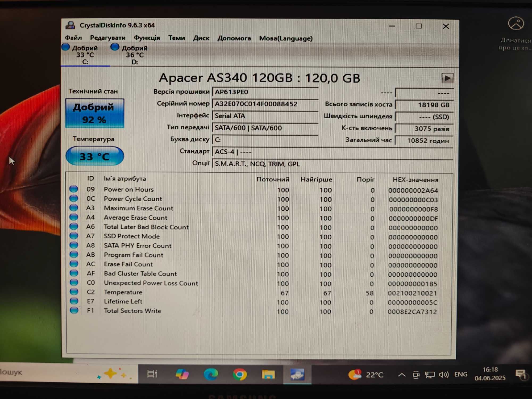532x399 pixels.
Task: Click the CrystalDiskInfo taskbar icon
Action: (297, 375)
